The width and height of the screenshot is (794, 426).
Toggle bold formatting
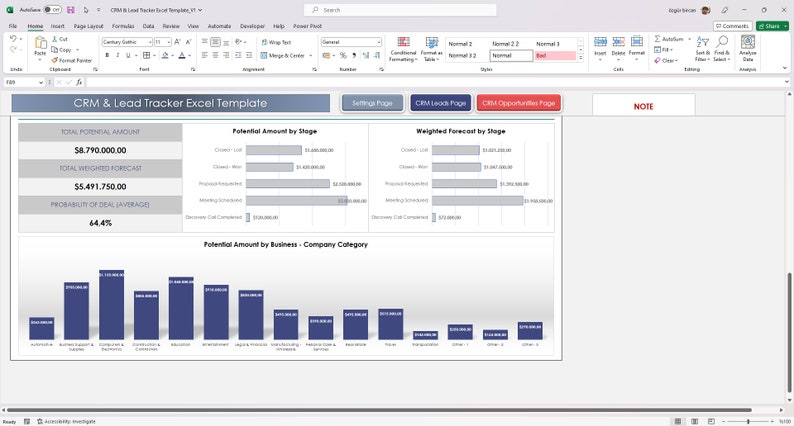107,55
